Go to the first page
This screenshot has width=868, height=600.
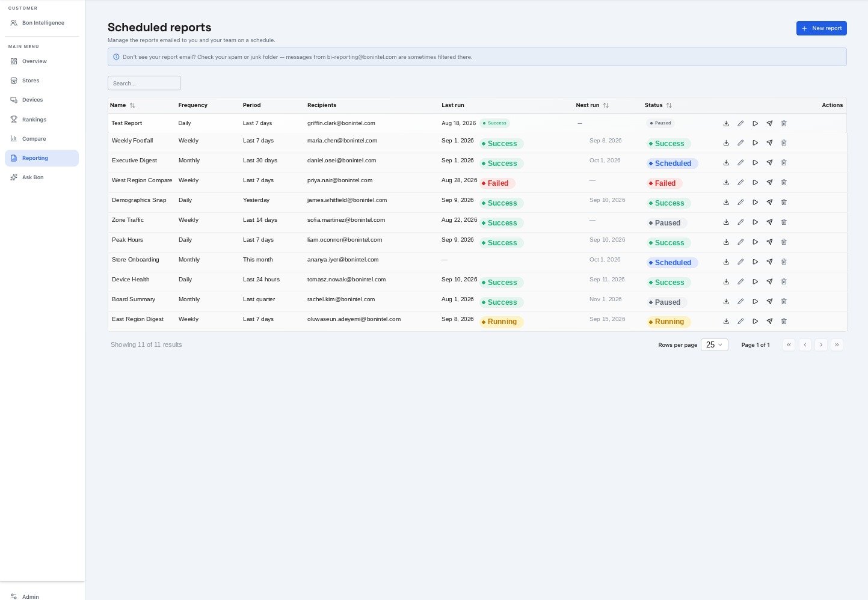789,345
